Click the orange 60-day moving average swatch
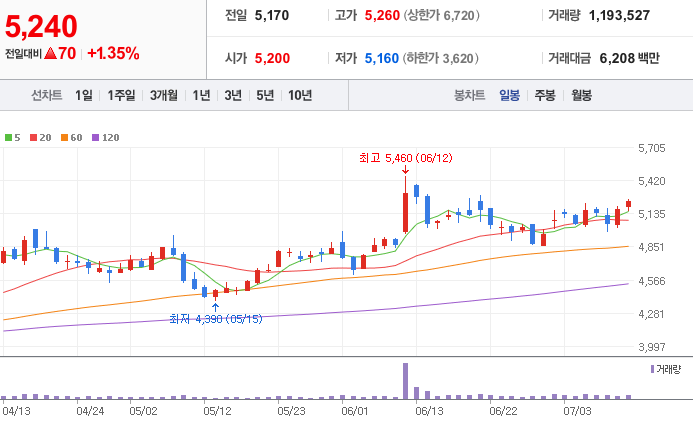 click(x=65, y=137)
